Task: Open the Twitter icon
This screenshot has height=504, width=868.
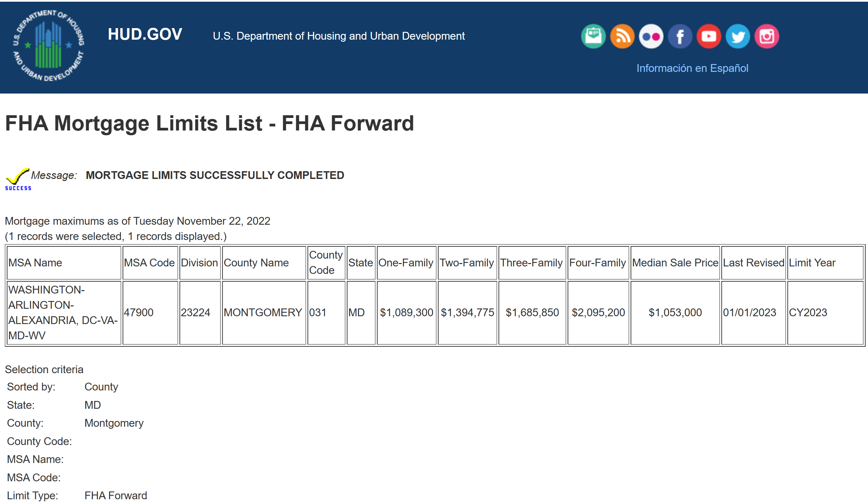Action: [738, 36]
